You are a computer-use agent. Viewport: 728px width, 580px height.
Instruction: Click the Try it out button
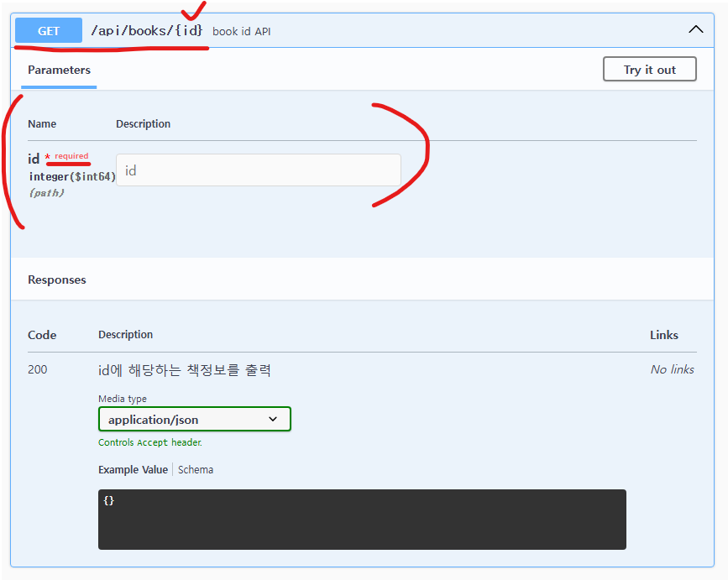tap(650, 69)
